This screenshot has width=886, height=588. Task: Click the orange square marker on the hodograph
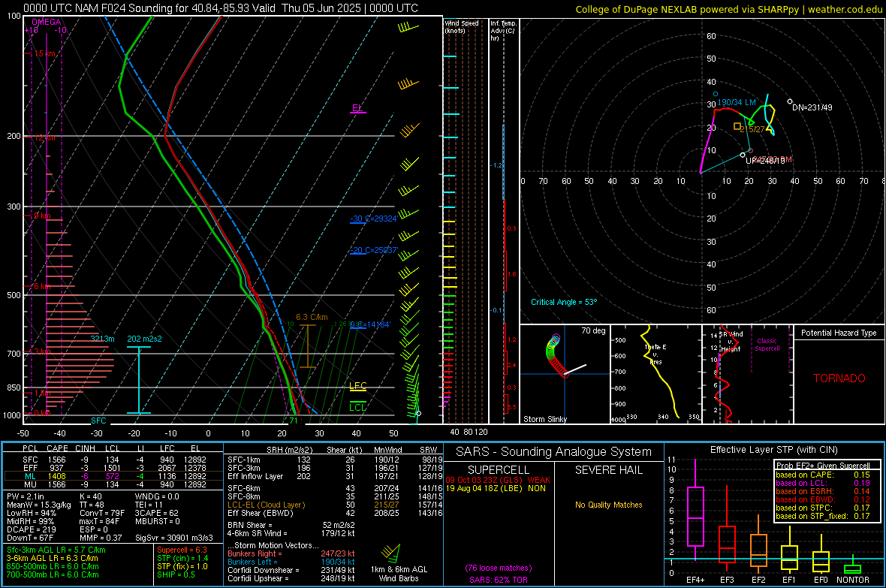(737, 126)
